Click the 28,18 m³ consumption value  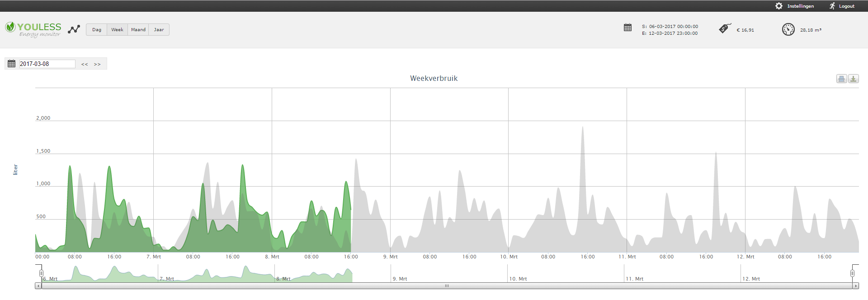pos(811,30)
